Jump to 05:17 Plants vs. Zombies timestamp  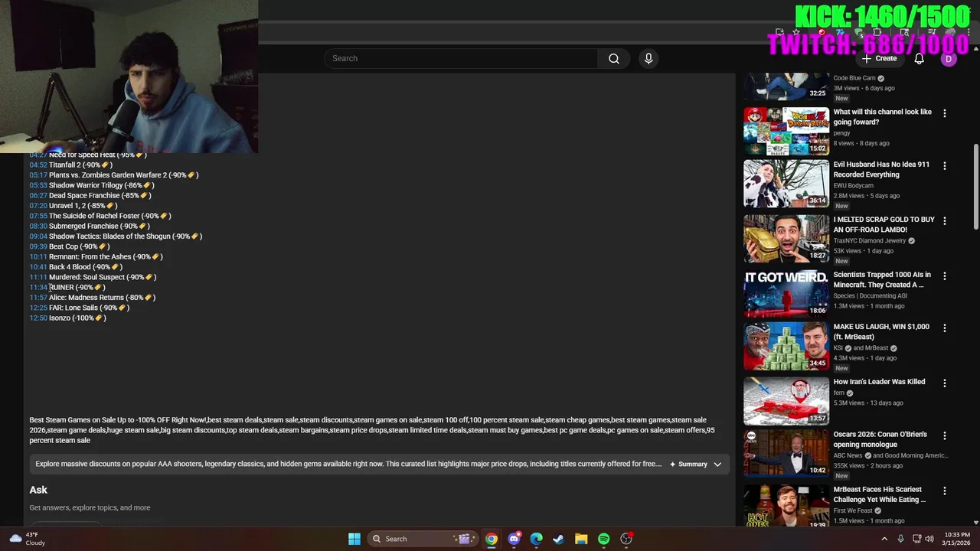[x=38, y=175]
